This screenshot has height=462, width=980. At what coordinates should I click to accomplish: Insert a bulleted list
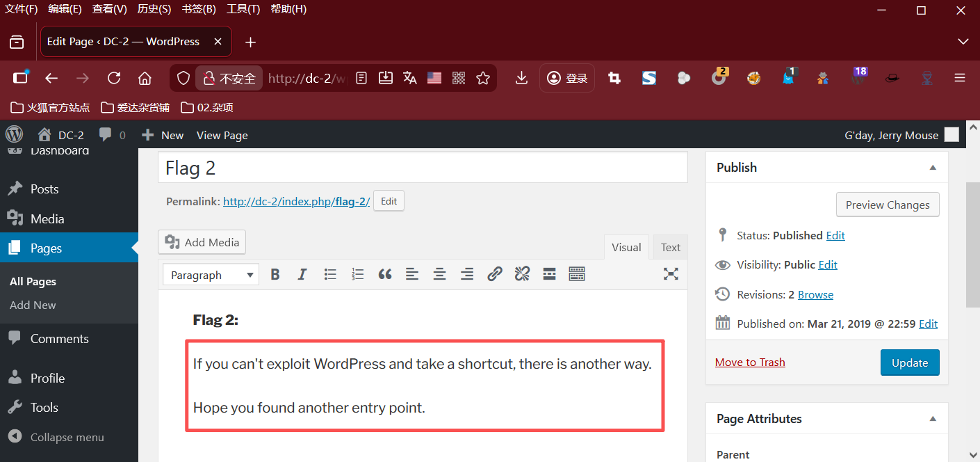pos(330,274)
